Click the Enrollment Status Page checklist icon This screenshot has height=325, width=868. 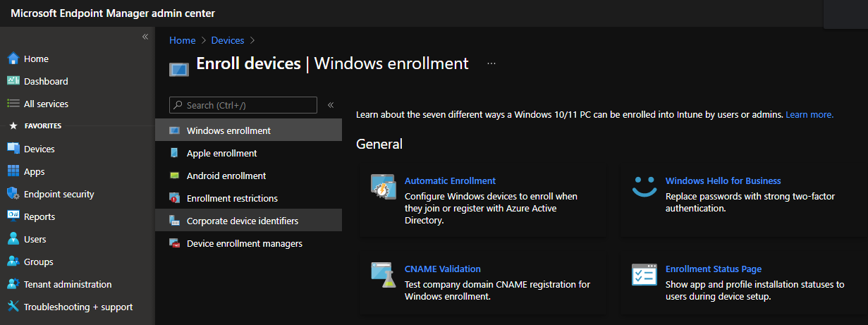644,275
